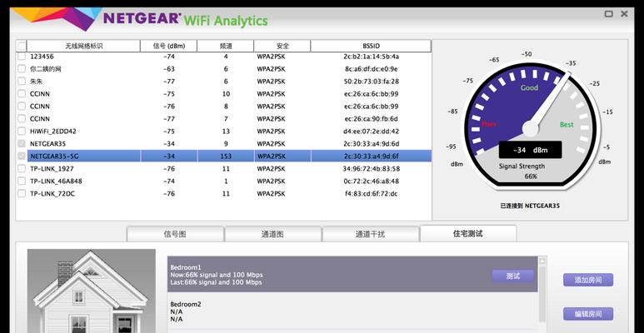The height and width of the screenshot is (333, 644).
Task: Switch to the 通道干扰 tab
Action: tap(371, 234)
